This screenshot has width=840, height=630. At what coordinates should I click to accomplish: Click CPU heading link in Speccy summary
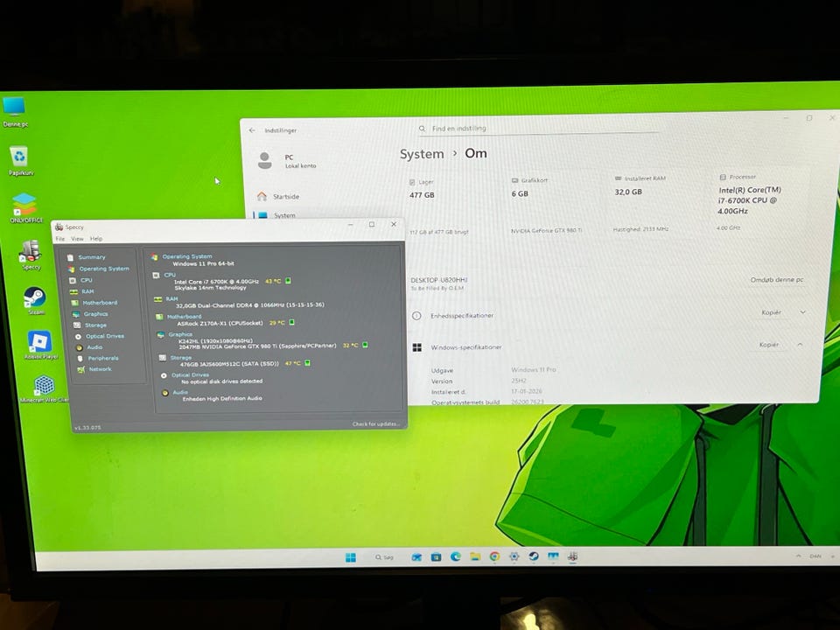pyautogui.click(x=170, y=275)
